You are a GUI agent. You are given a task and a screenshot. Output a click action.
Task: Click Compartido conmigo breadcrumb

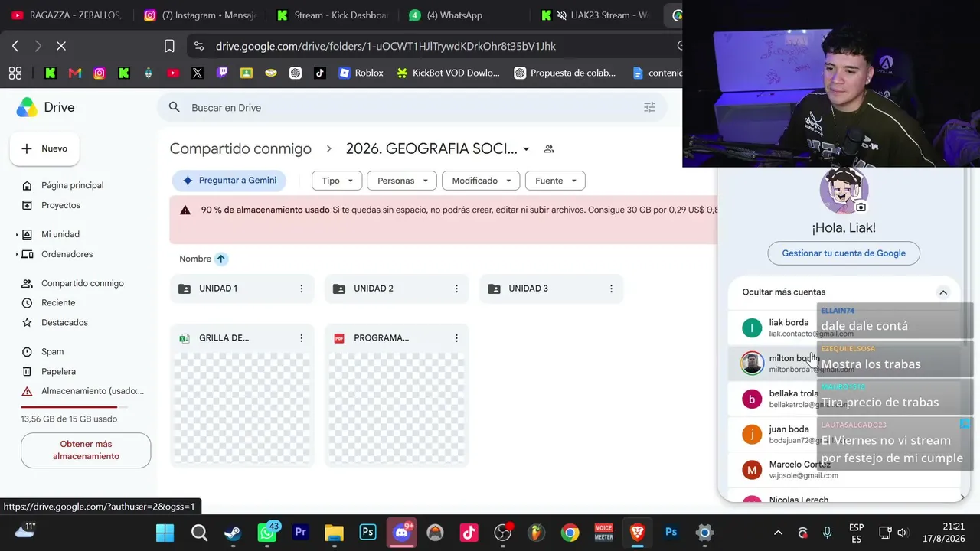pos(240,148)
